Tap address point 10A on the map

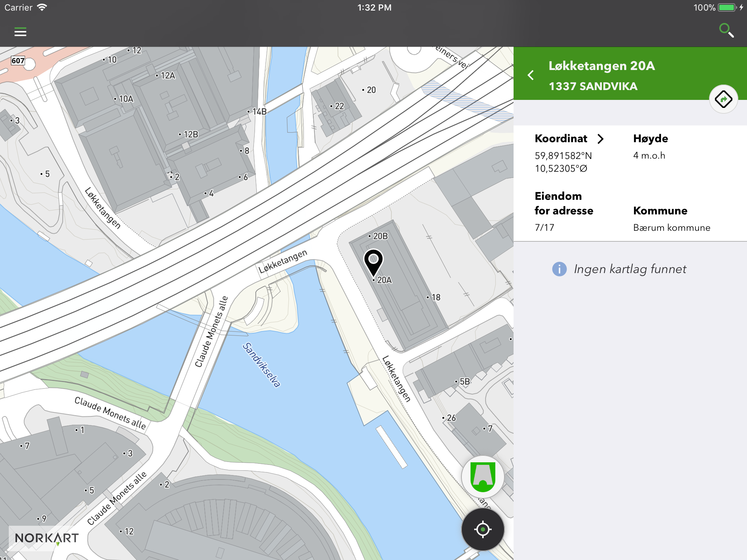[124, 99]
